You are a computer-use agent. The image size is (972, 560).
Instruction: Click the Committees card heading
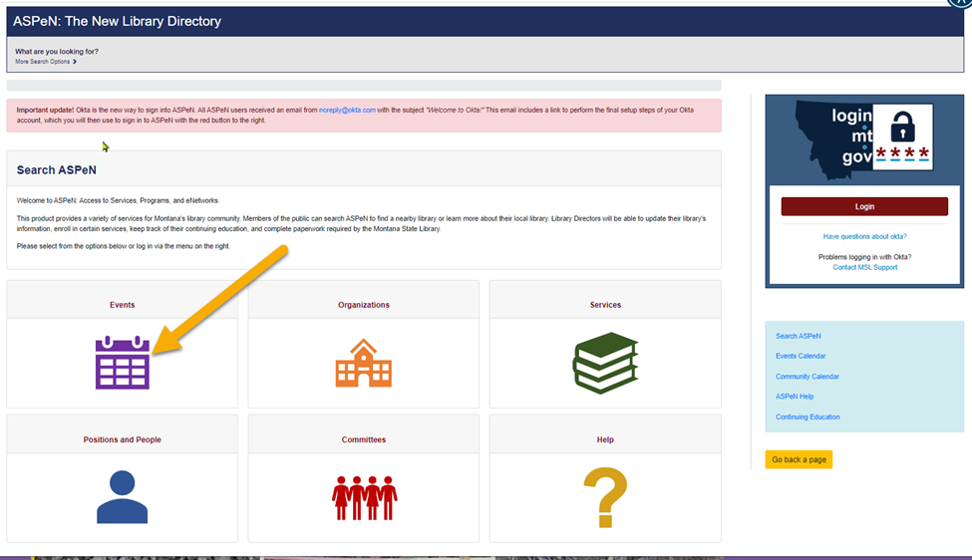click(364, 439)
